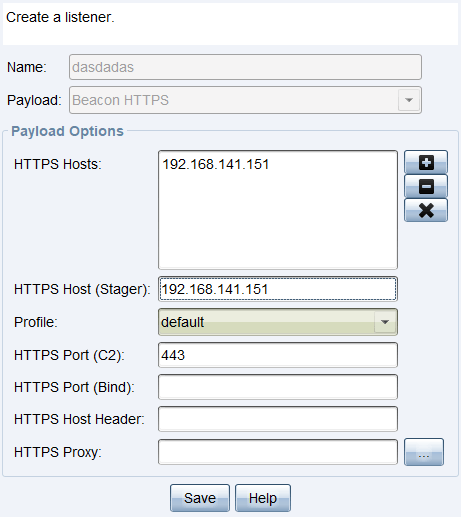Click the Payload Options group title
The image size is (461, 517).
(67, 131)
